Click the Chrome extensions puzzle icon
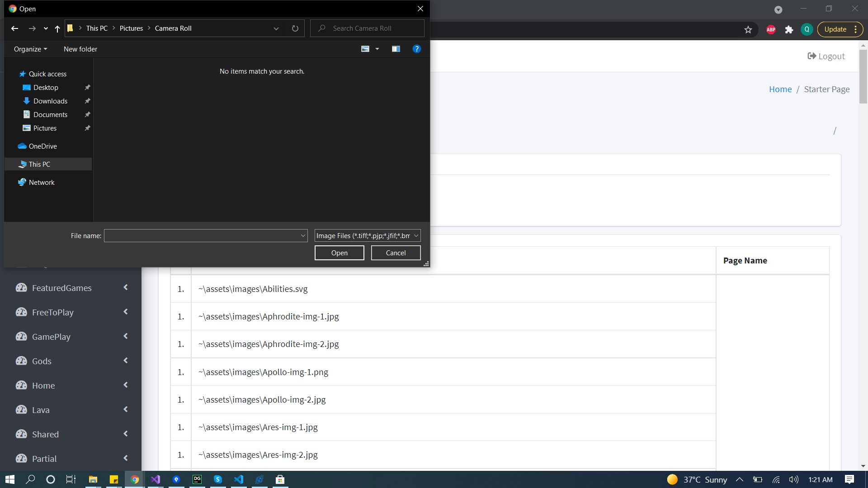868x488 pixels. pyautogui.click(x=789, y=29)
